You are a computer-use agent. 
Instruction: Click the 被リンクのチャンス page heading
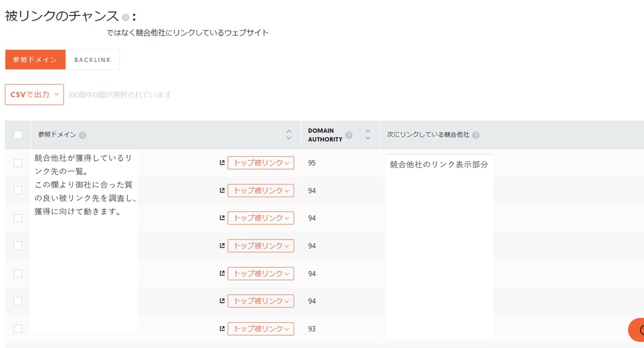coord(62,16)
